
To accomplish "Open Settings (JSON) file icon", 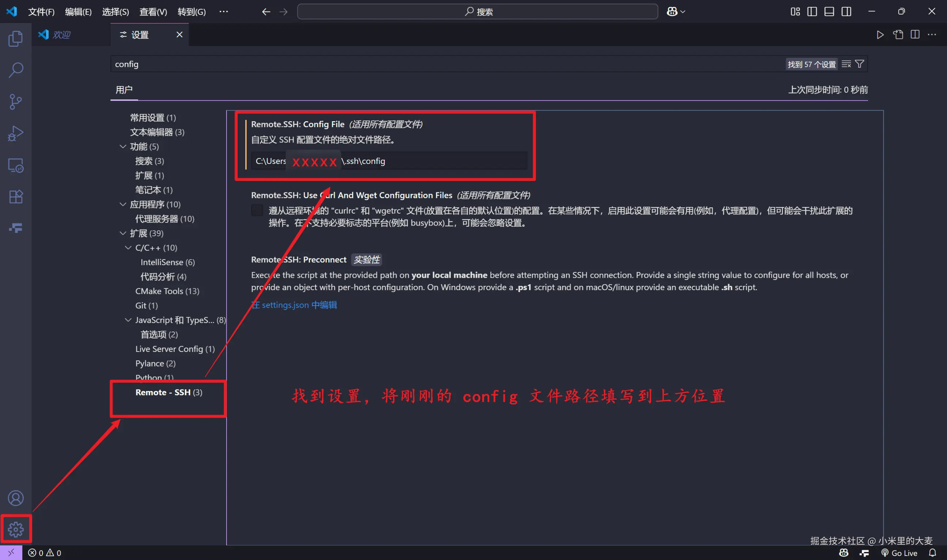I will pos(898,35).
